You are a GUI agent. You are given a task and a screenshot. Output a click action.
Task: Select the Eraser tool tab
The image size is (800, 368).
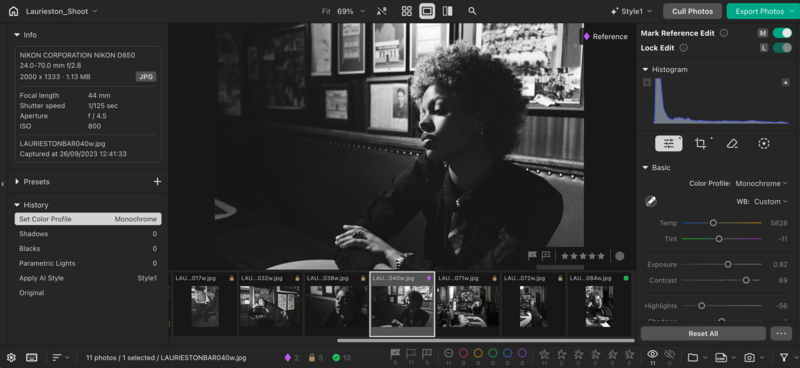point(732,143)
